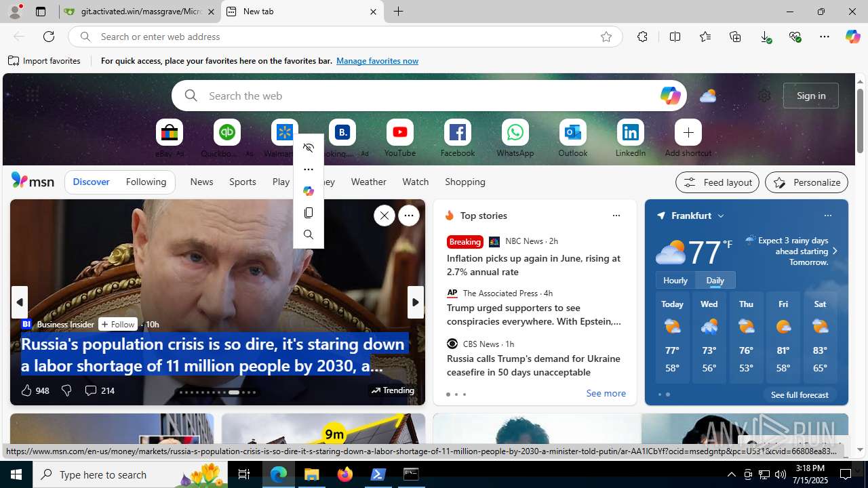The width and height of the screenshot is (868, 488).
Task: Click Search icon in selection popup
Action: point(309,235)
